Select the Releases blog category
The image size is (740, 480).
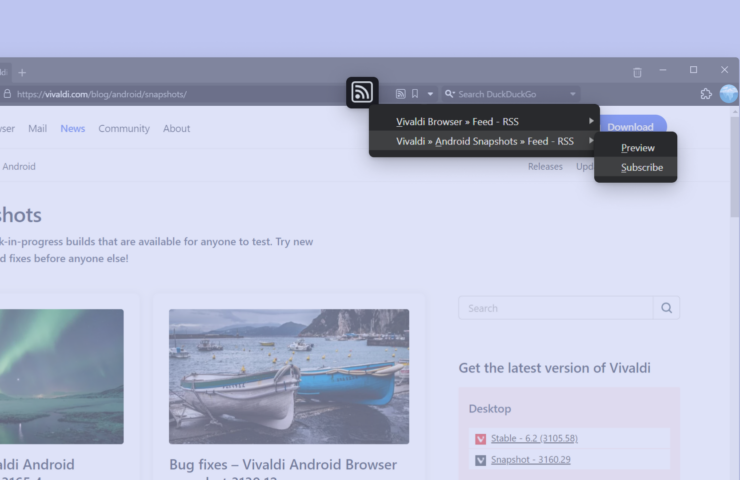pyautogui.click(x=545, y=167)
